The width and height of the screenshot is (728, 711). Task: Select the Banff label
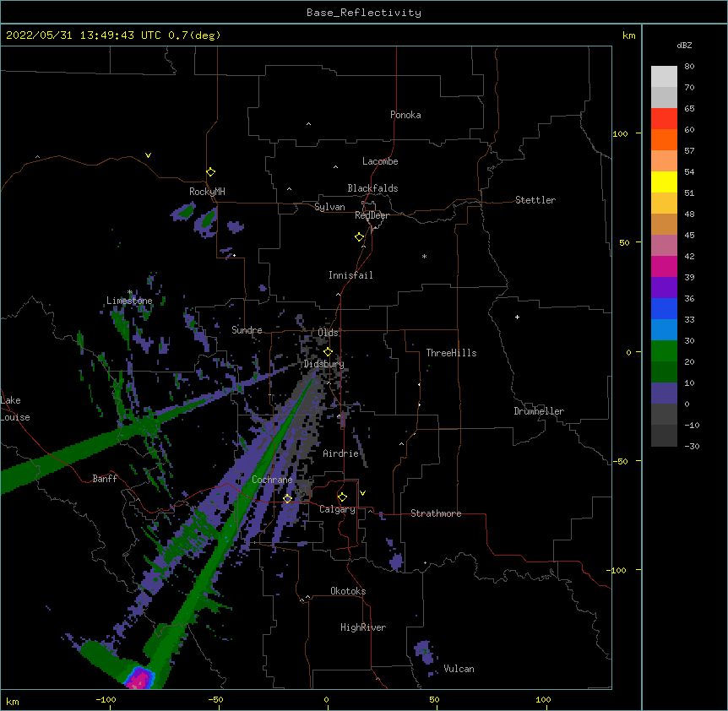pyautogui.click(x=105, y=479)
